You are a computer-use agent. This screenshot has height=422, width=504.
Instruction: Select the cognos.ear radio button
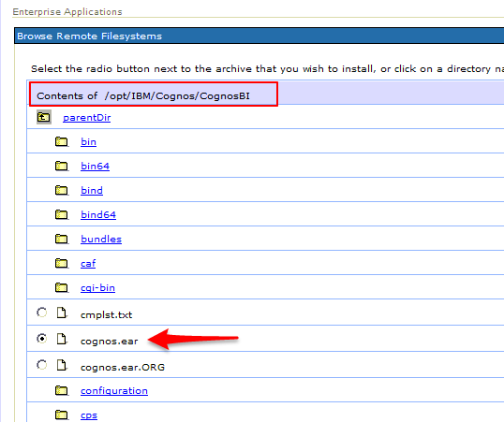click(x=42, y=339)
